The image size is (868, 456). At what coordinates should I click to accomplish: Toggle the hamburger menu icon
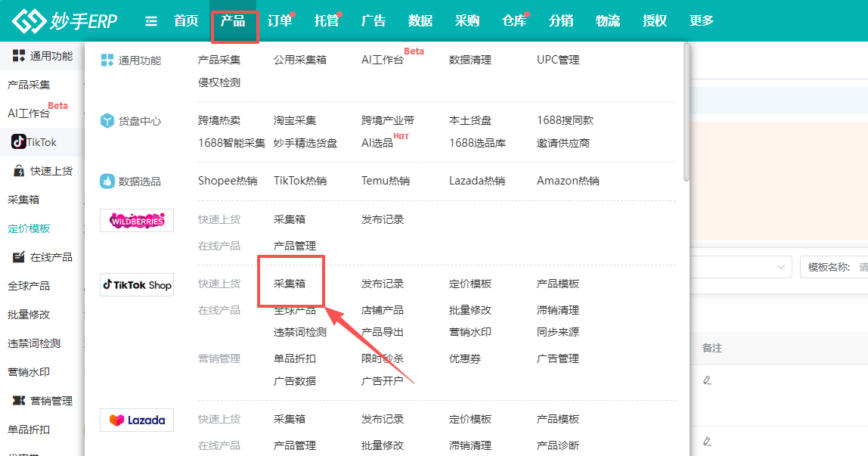[x=150, y=21]
